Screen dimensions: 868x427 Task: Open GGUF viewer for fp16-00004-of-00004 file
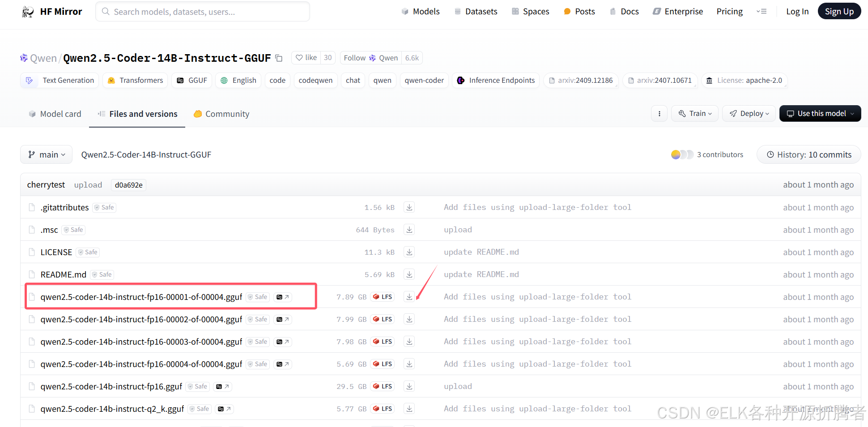pyautogui.click(x=282, y=364)
